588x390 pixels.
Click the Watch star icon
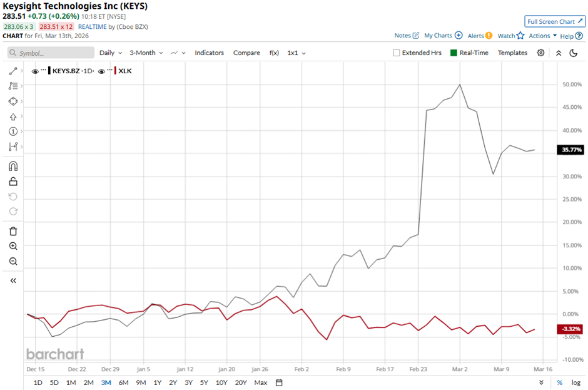pyautogui.click(x=520, y=35)
